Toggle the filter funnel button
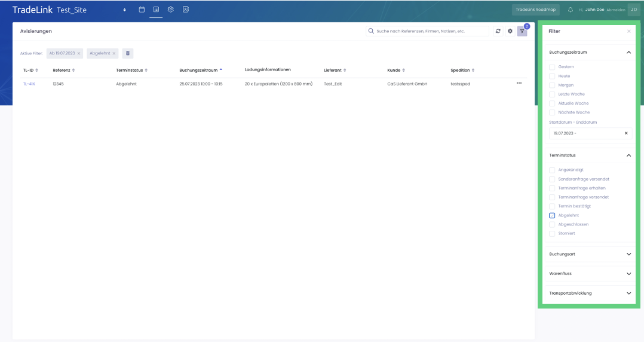 (522, 31)
